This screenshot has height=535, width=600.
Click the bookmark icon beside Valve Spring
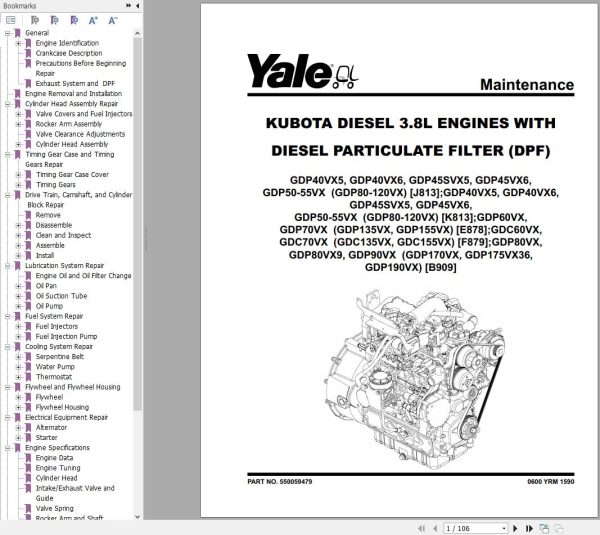click(x=28, y=508)
